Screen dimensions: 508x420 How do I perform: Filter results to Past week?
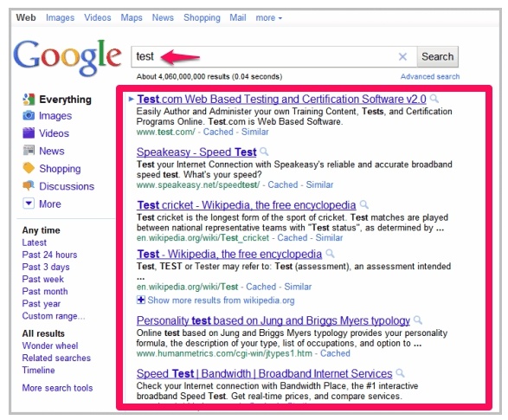click(42, 279)
